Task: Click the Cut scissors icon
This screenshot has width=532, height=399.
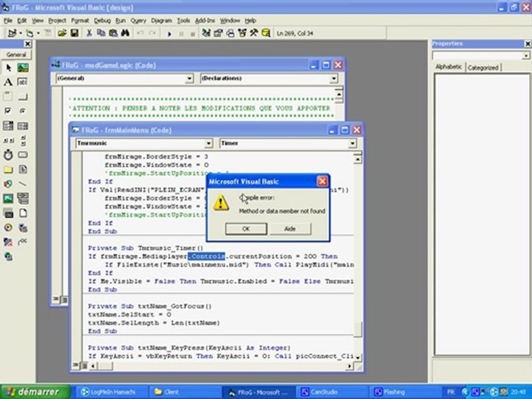Action: coord(89,33)
